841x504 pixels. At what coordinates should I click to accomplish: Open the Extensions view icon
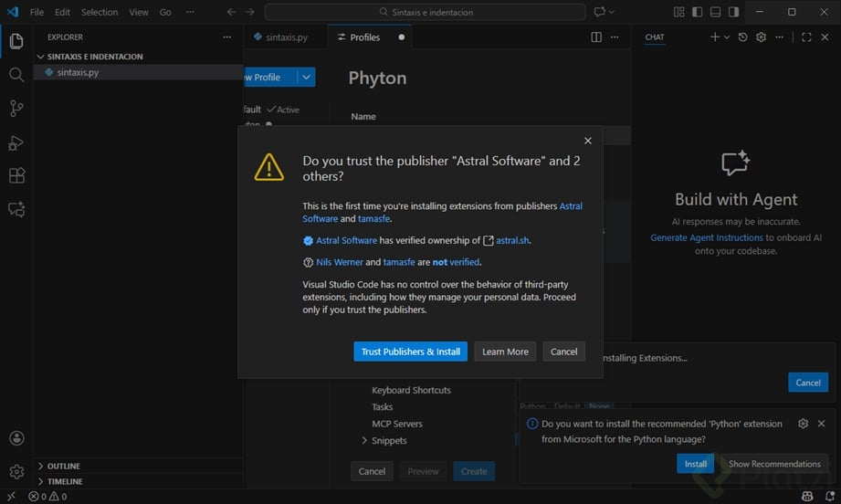pos(16,175)
